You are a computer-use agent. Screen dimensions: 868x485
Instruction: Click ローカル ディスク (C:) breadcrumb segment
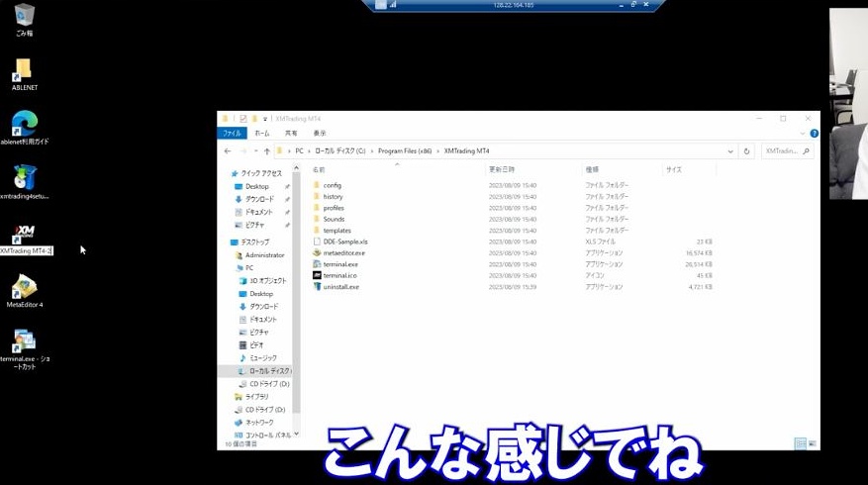click(340, 151)
